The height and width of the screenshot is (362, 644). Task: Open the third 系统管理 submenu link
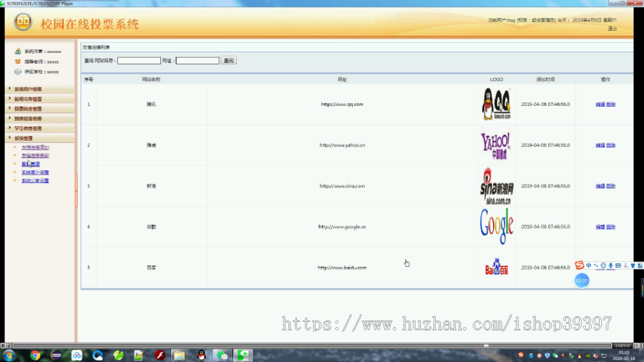click(31, 164)
